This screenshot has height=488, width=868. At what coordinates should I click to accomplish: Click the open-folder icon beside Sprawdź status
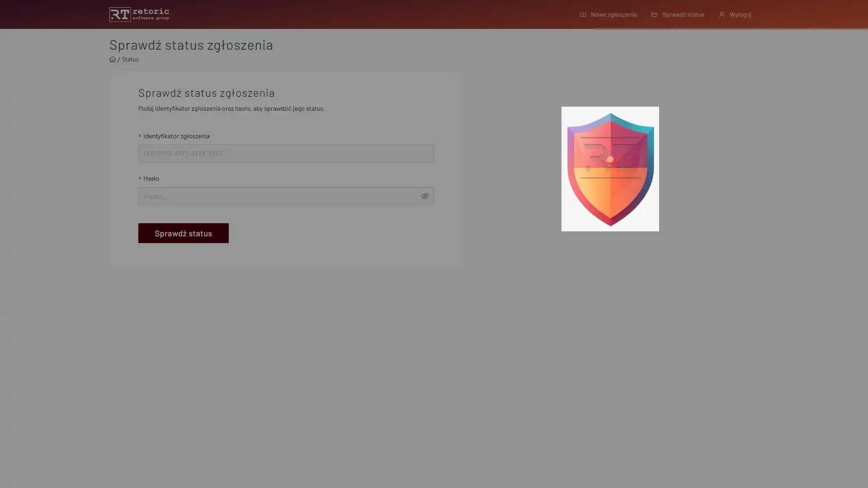[654, 14]
